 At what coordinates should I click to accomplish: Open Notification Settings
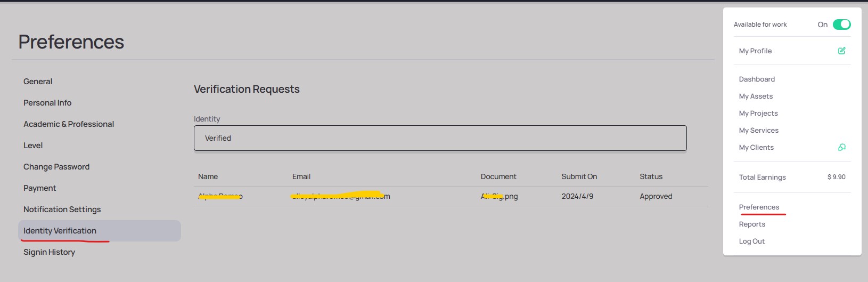[x=62, y=210]
